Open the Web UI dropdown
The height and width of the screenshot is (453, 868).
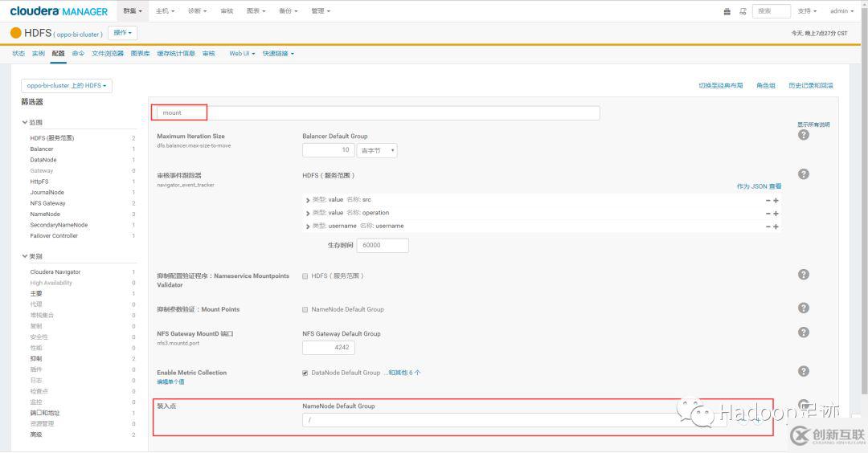(242, 54)
